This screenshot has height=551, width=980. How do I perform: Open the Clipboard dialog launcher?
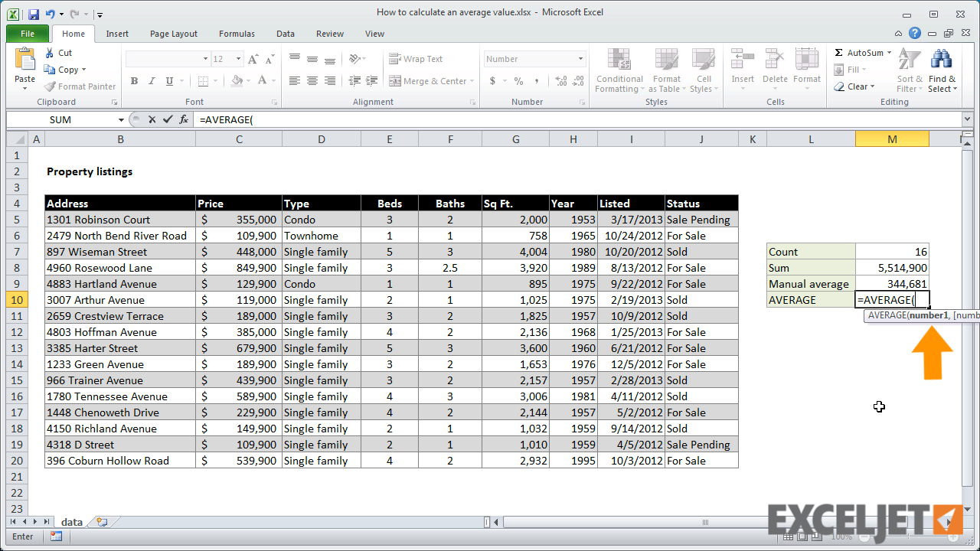(x=114, y=102)
